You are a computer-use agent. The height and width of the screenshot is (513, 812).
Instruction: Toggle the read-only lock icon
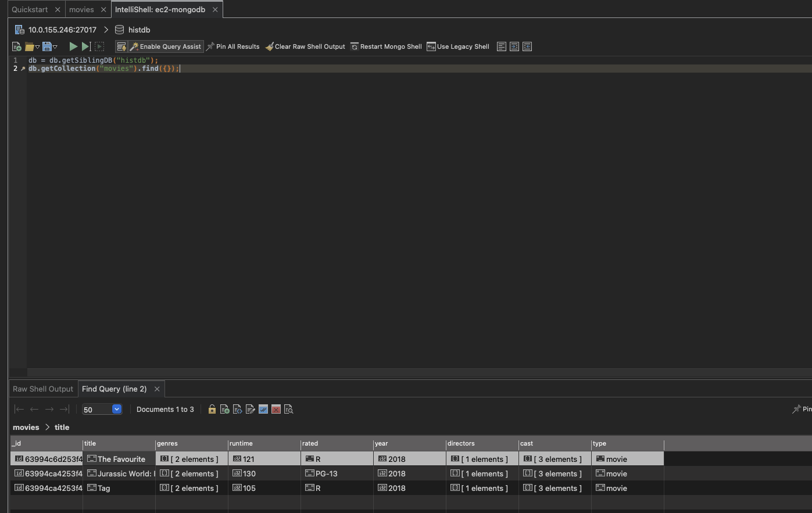(212, 410)
